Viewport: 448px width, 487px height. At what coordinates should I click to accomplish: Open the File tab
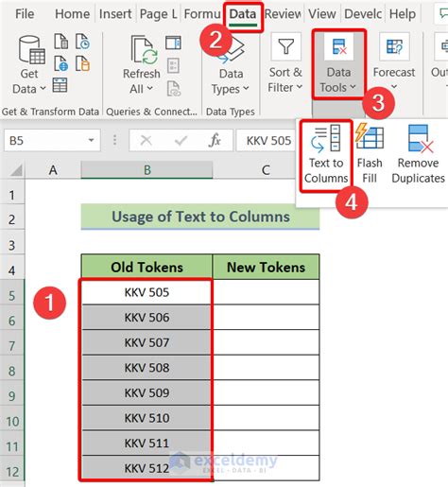25,14
